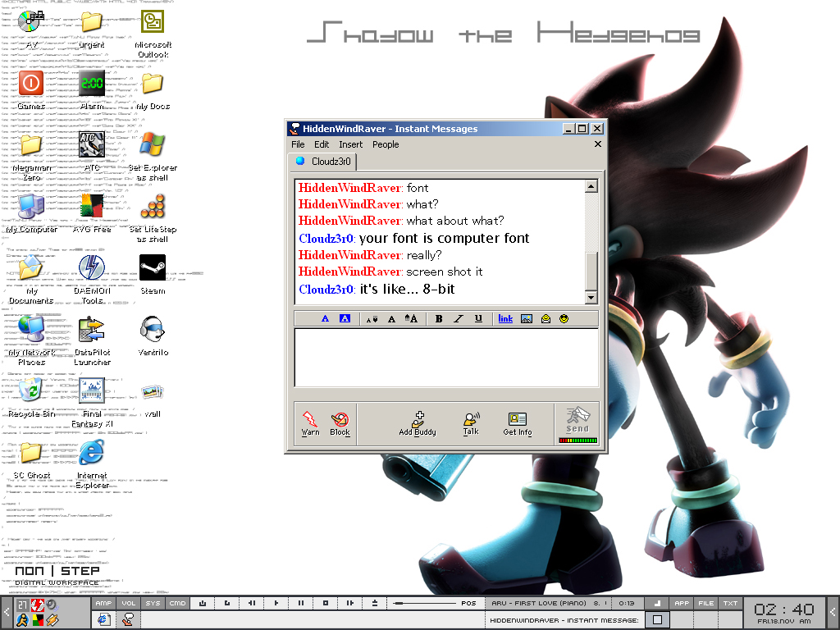Screen dimensions: 840x630
Task: Open the Alarm clock desktop icon
Action: 92,91
